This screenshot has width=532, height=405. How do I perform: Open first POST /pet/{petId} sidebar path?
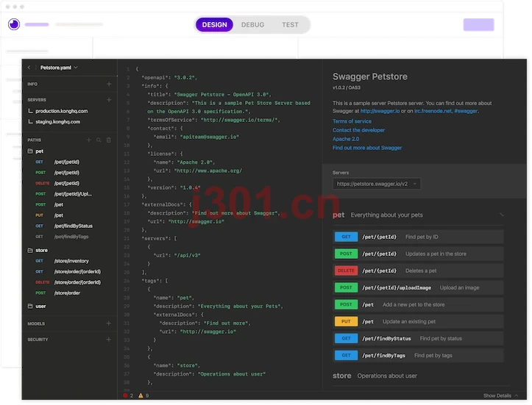[x=57, y=173]
